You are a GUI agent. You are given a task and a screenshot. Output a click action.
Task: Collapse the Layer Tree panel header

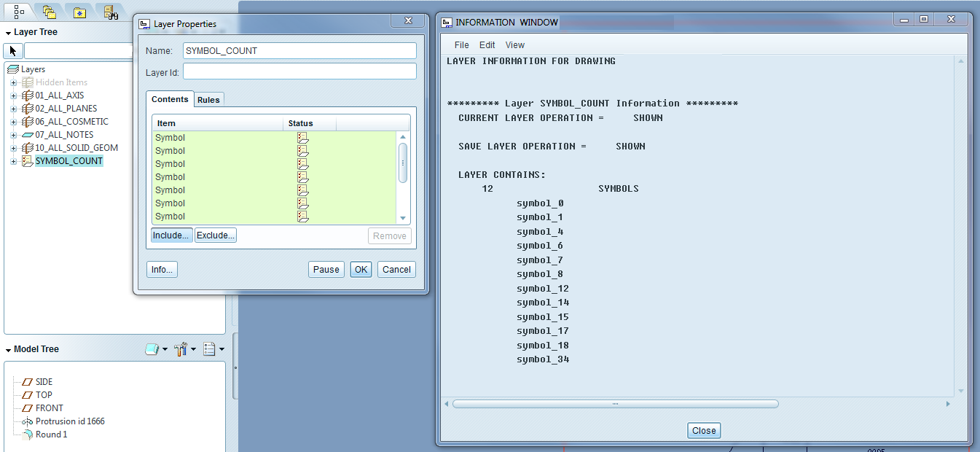8,33
